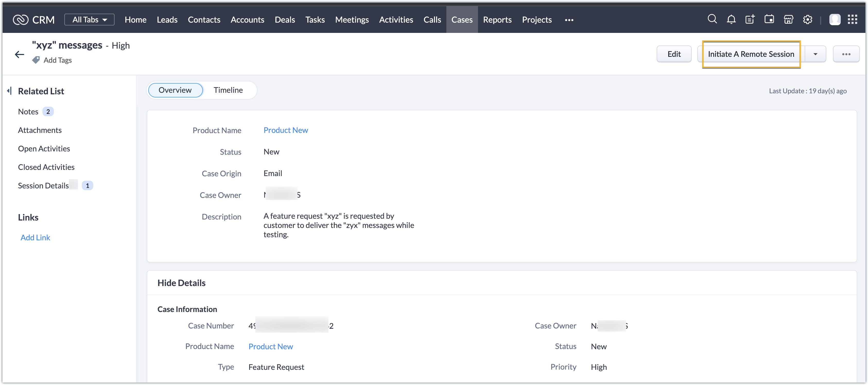Open Session Details related list
This screenshot has width=868, height=385.
[x=44, y=186]
